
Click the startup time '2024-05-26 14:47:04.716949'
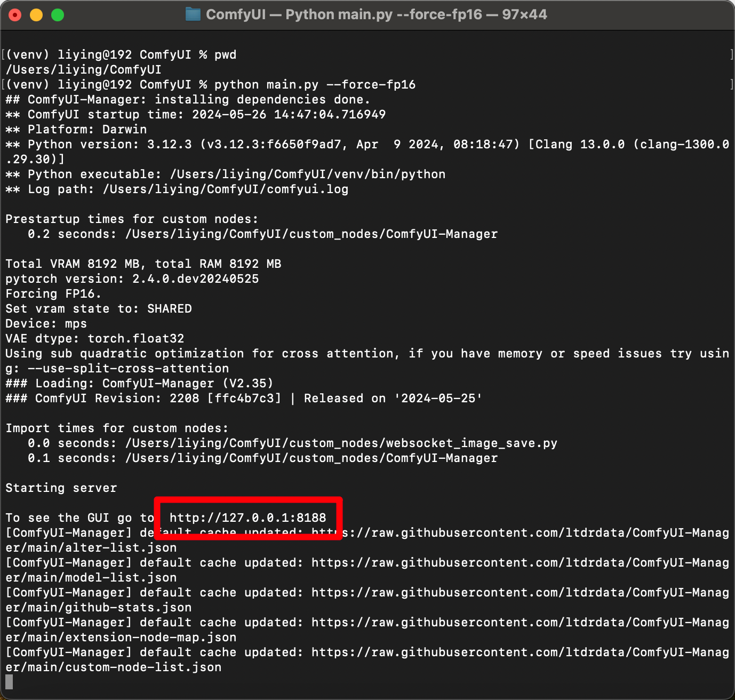(289, 115)
